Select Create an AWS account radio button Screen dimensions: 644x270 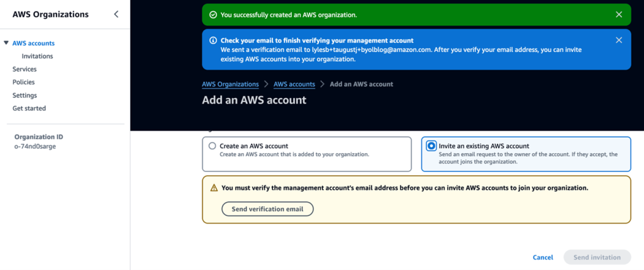tap(212, 146)
